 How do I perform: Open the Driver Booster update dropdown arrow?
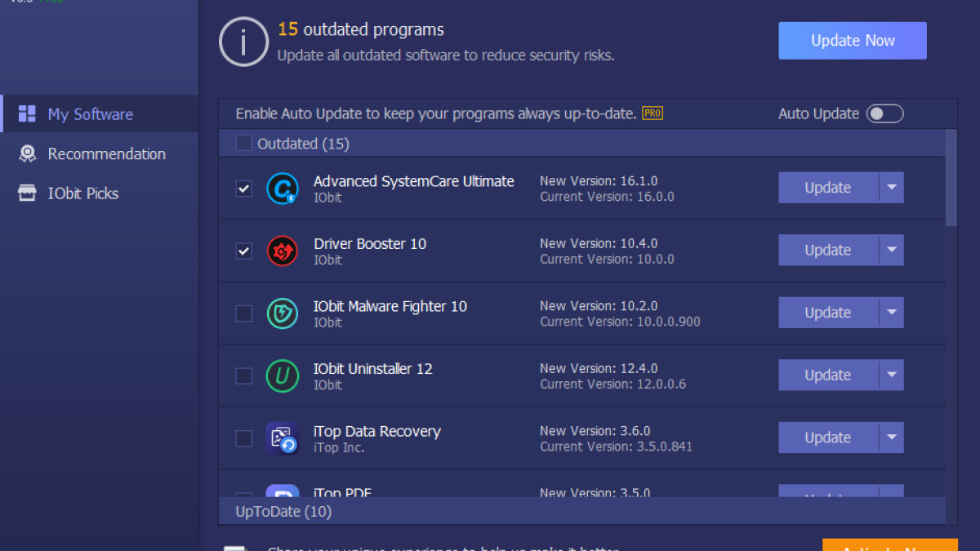pos(892,251)
